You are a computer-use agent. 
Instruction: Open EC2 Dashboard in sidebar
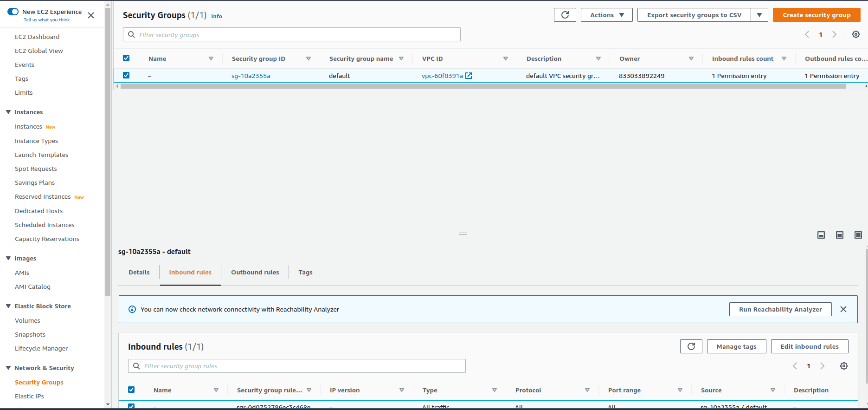click(x=37, y=37)
